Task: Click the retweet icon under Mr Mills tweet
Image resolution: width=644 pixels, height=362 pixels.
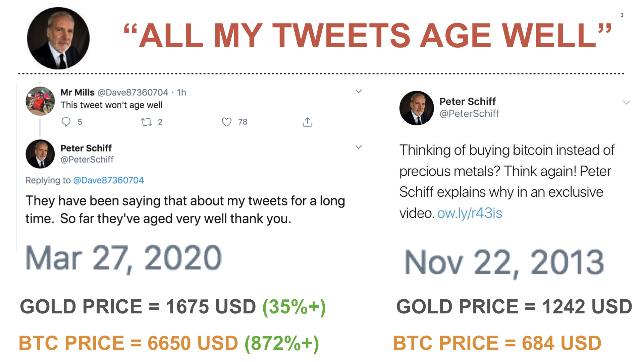Action: pos(146,122)
